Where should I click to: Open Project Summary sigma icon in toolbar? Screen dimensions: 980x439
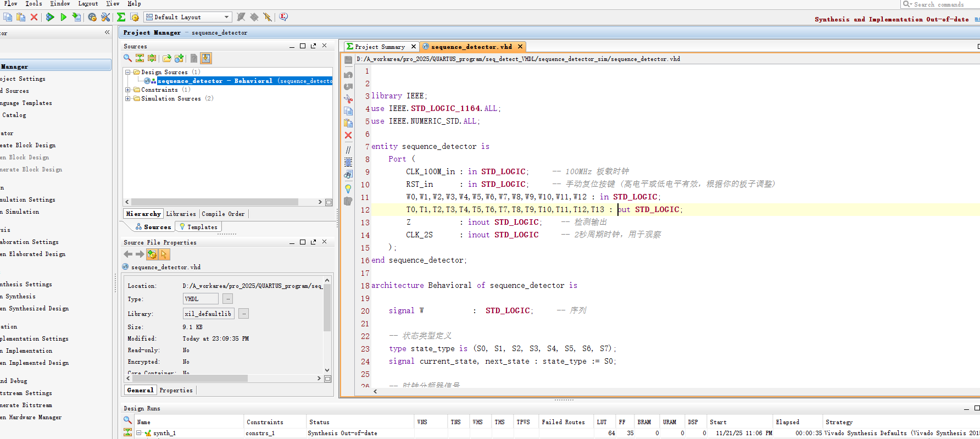coord(121,17)
